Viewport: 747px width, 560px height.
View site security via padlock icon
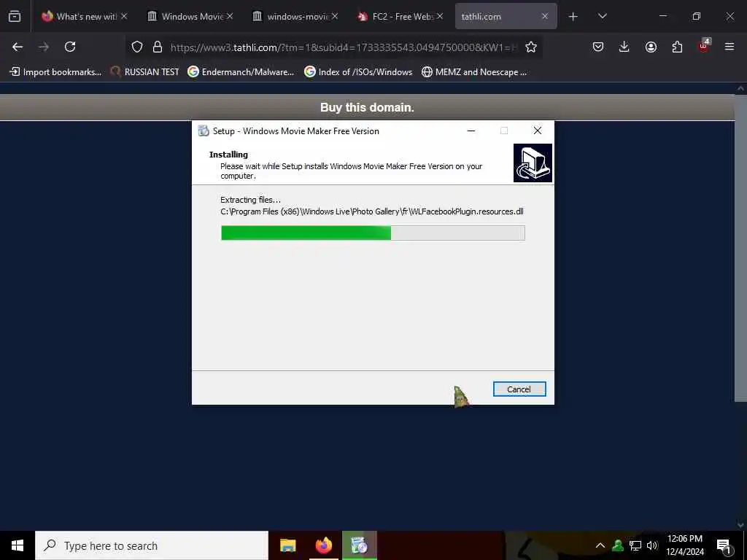[158, 47]
